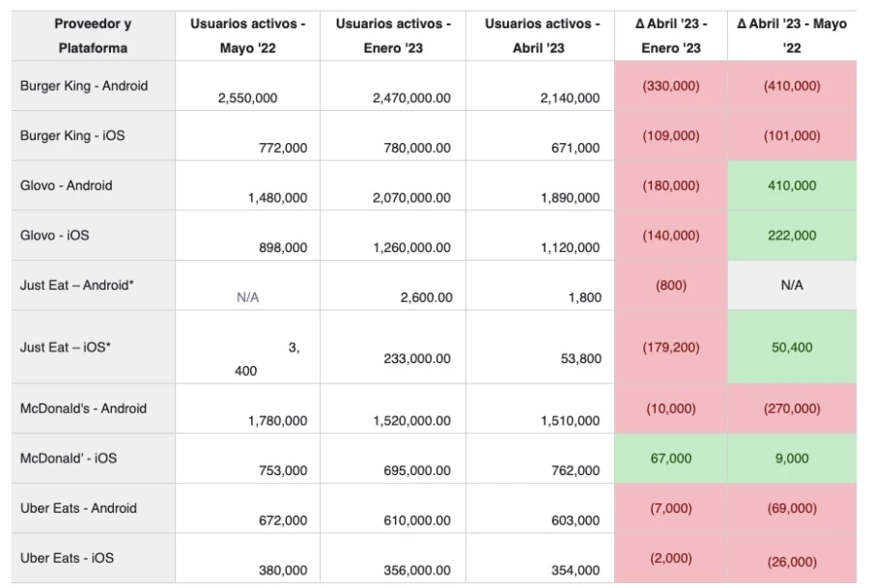Click the 'Glovo - iOS' row label
This screenshot has height=588, width=869.
click(93, 236)
